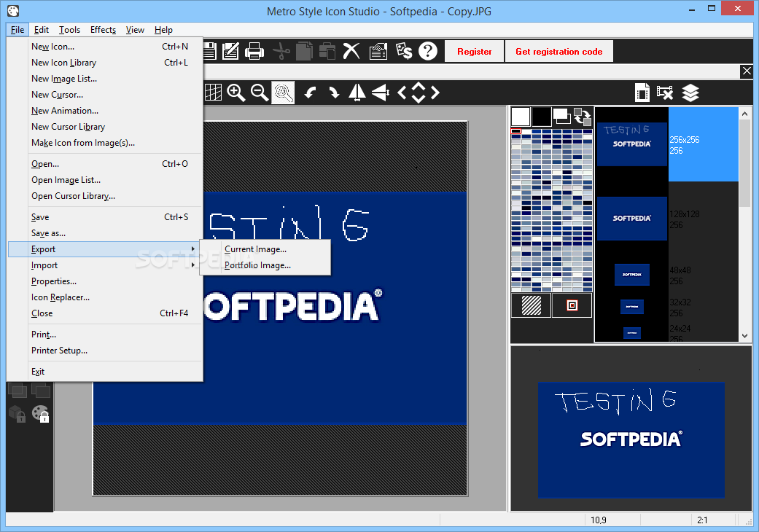This screenshot has height=532, width=759.
Task: Toggle the swap foreground/background colors control
Action: [583, 117]
